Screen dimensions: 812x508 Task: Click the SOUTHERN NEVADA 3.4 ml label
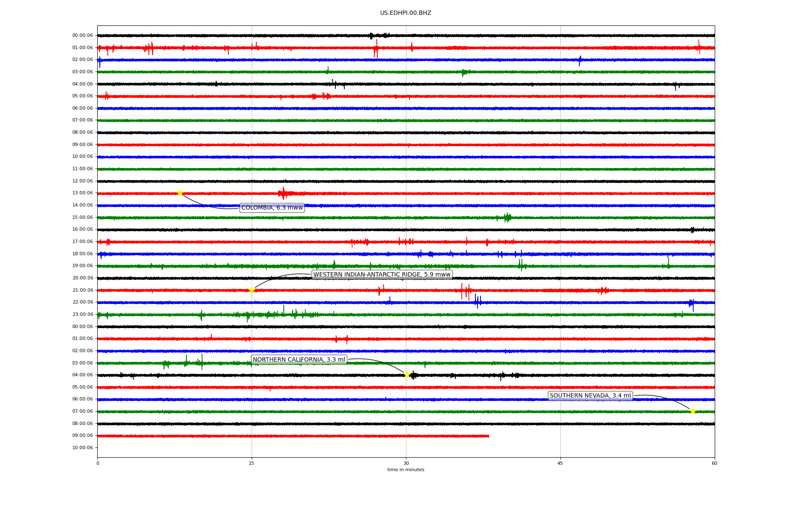click(x=590, y=396)
